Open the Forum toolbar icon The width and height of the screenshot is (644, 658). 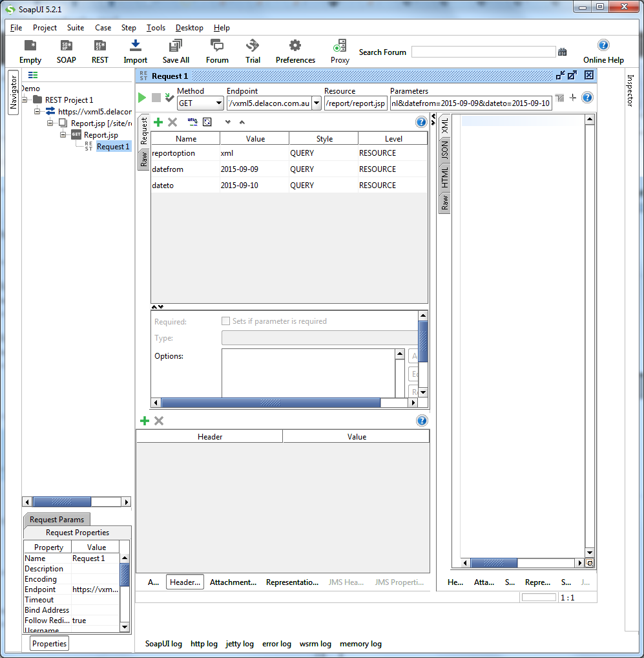217,45
